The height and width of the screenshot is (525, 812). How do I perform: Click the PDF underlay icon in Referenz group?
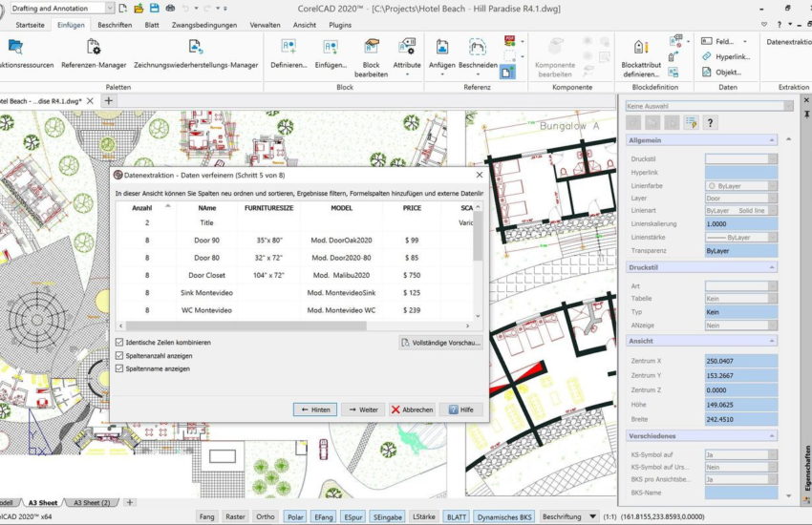point(509,41)
